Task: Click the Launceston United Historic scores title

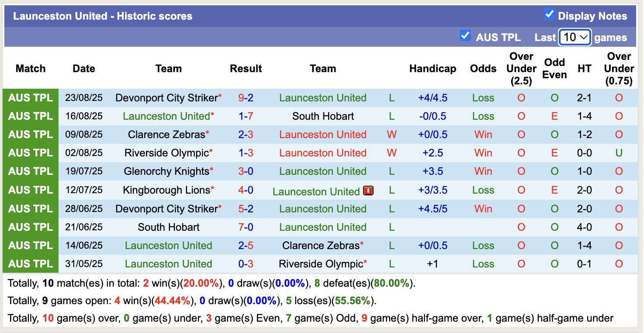Action: pos(102,16)
